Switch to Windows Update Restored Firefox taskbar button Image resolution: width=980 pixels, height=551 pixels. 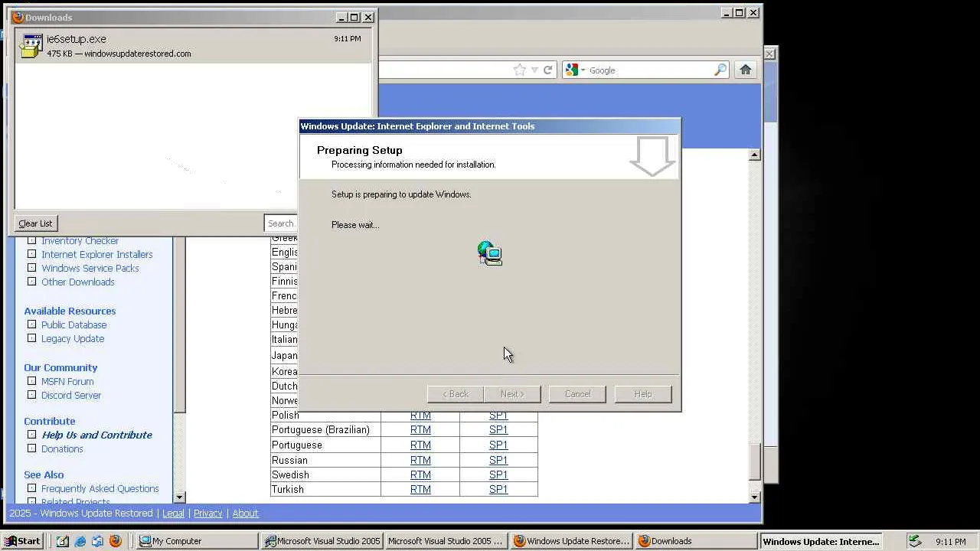pos(572,541)
